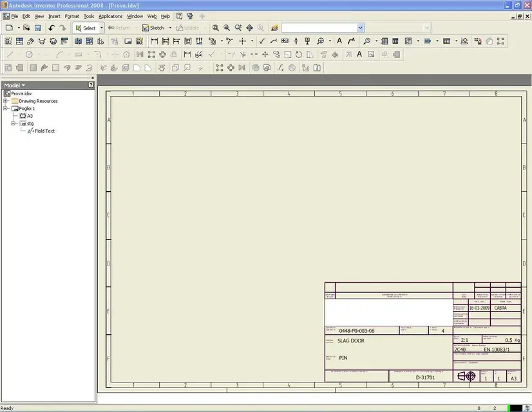The width and height of the screenshot is (532, 412).
Task: Select the Leader Text tool
Action: coord(351,41)
